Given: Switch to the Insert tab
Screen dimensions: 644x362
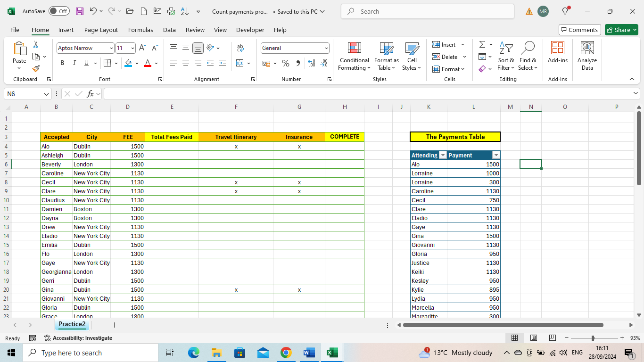Looking at the screenshot, I should pyautogui.click(x=66, y=30).
